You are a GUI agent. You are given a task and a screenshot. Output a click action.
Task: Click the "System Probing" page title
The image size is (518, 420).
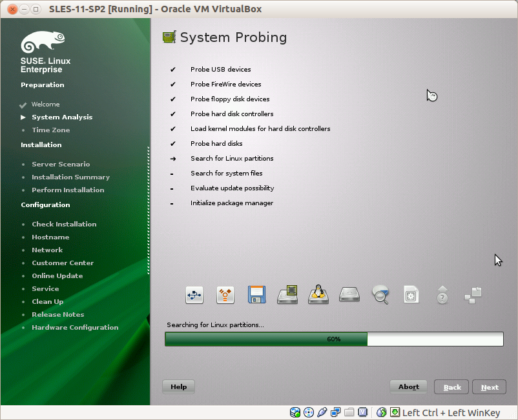233,37
